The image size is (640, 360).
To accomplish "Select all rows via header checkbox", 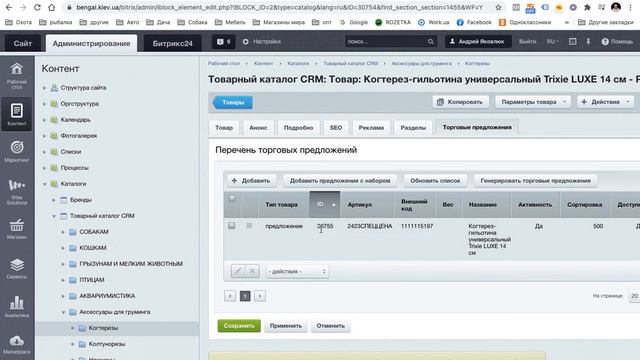I will coord(232,199).
